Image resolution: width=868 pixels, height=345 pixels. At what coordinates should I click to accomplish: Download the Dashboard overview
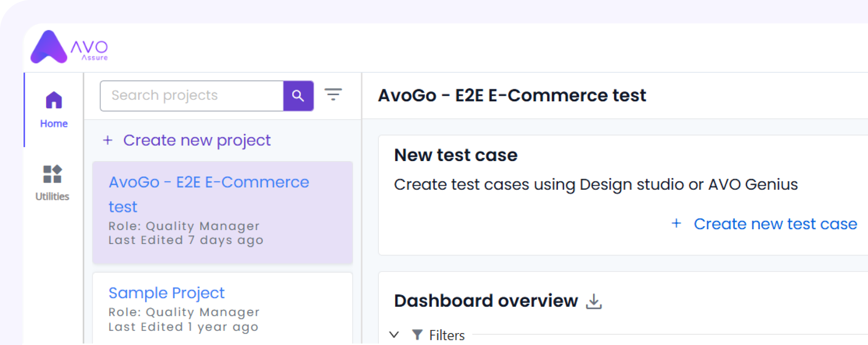(594, 302)
